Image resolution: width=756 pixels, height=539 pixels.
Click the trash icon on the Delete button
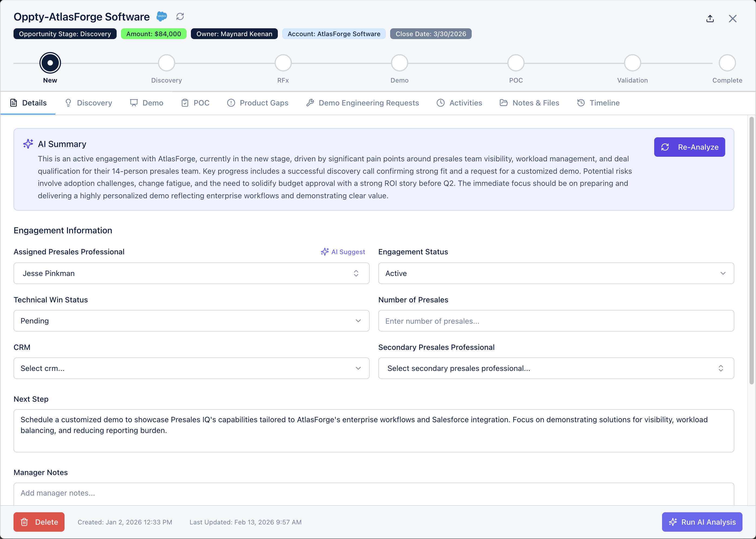coord(25,522)
